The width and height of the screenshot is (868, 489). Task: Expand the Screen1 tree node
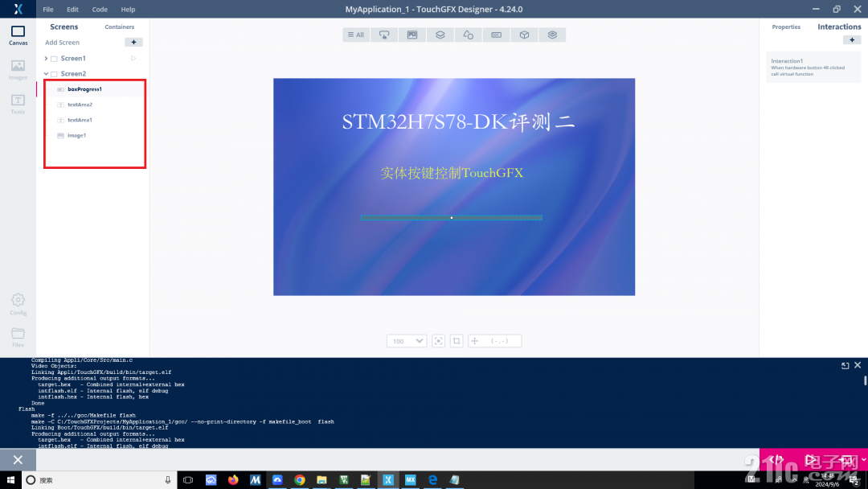coord(46,58)
